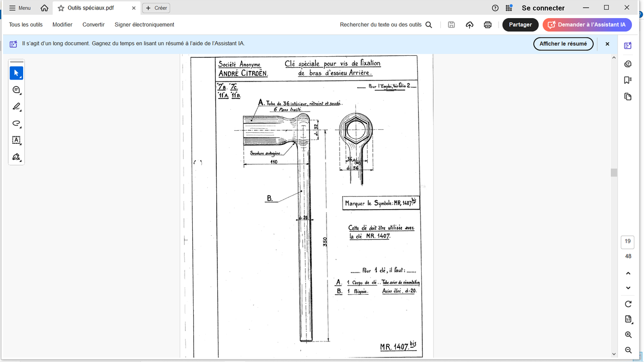Click 'Pour 1 clé, il faut' text

(x=383, y=270)
